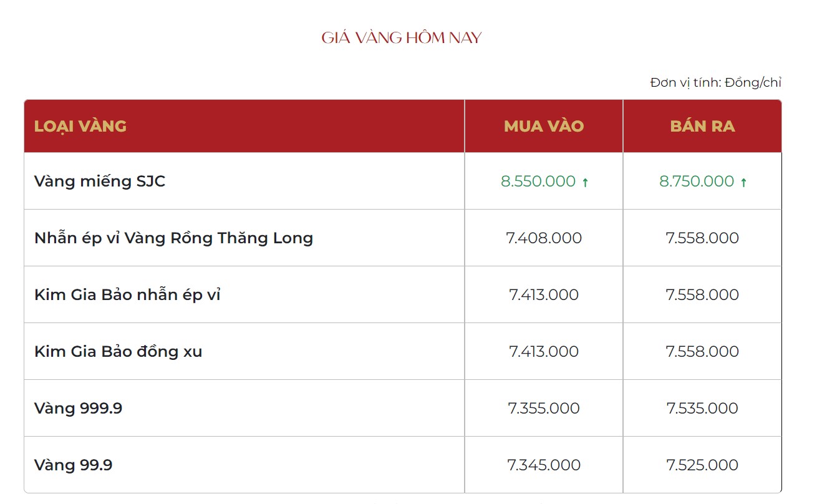The image size is (817, 504).
Task: Click the green up arrow beside 8.550.000
Action: pos(585,182)
